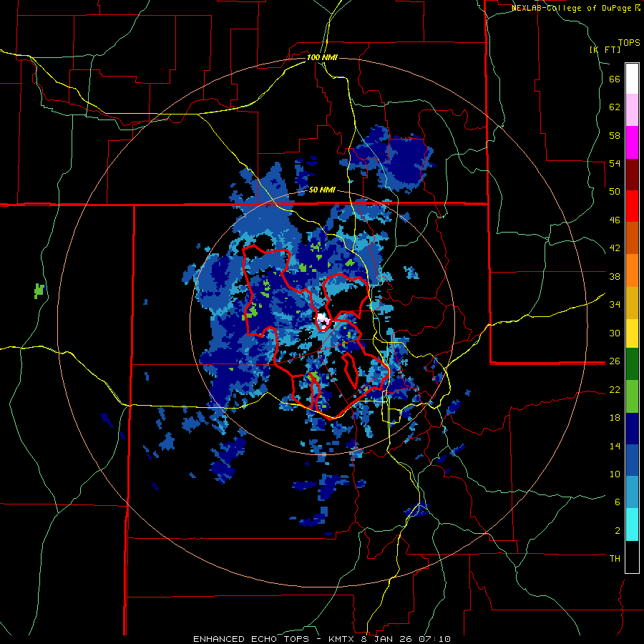Select the magenta legend color band
Image resolution: width=644 pixels, height=644 pixels.
(632, 142)
